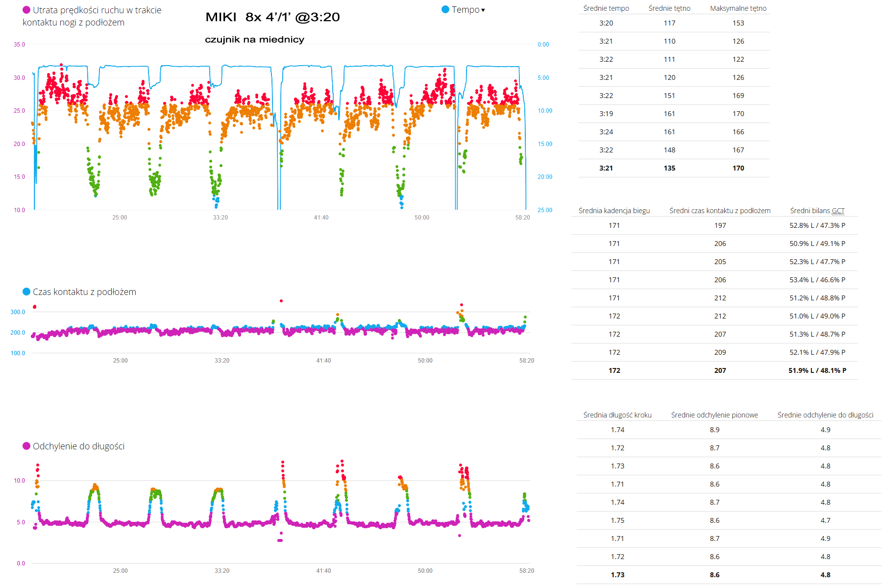Image resolution: width=882 pixels, height=588 pixels.
Task: Click the magenta dot beside Utrata prędkości legend
Action: [x=26, y=10]
